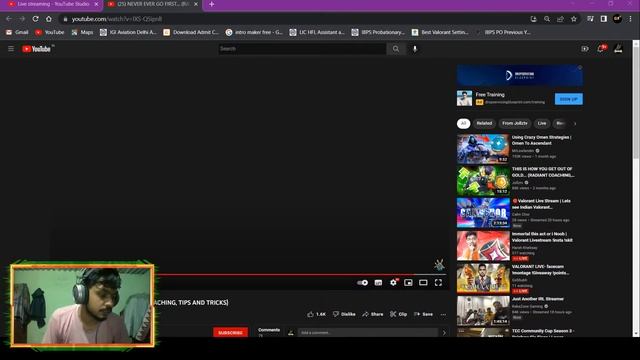Open the Gmail bookmark
The width and height of the screenshot is (640, 360).
coord(17,32)
